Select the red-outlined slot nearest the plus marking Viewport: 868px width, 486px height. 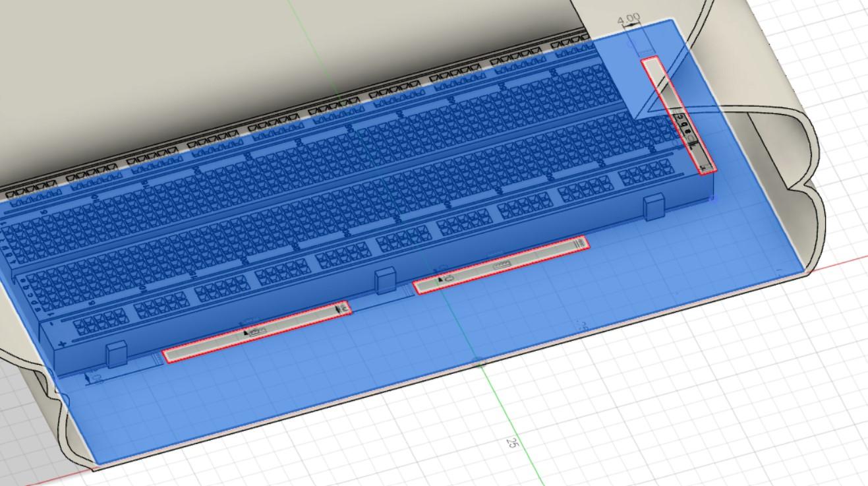coord(256,332)
